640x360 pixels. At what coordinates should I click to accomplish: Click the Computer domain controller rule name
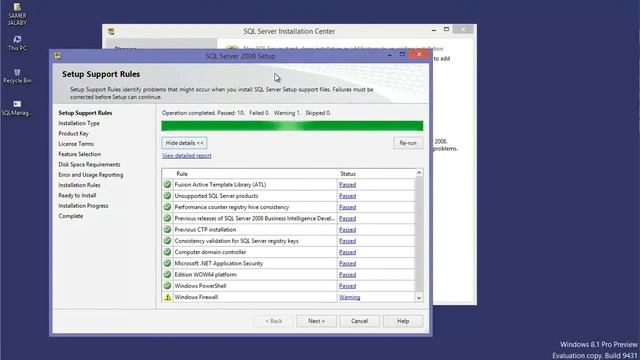tap(210, 252)
